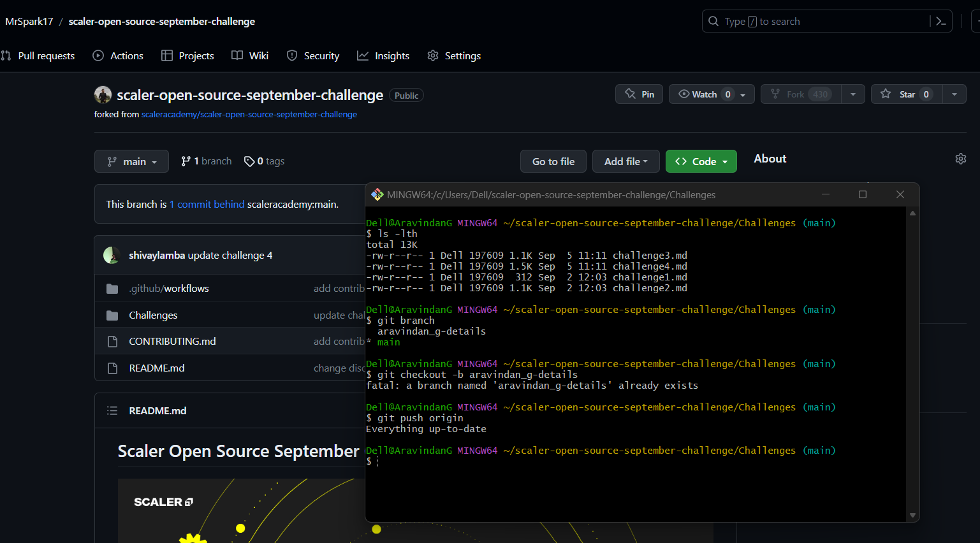Open the Challenges folder icon
Screen dimensions: 980x543
[x=112, y=314]
